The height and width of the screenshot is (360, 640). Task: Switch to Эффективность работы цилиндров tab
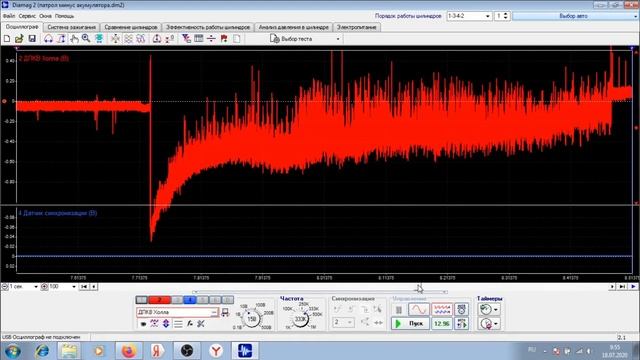pos(208,27)
